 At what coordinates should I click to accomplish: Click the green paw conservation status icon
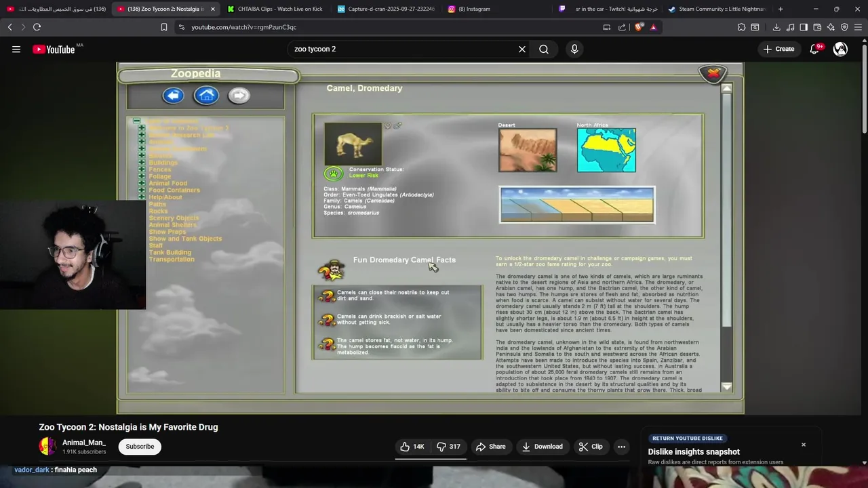pos(333,174)
